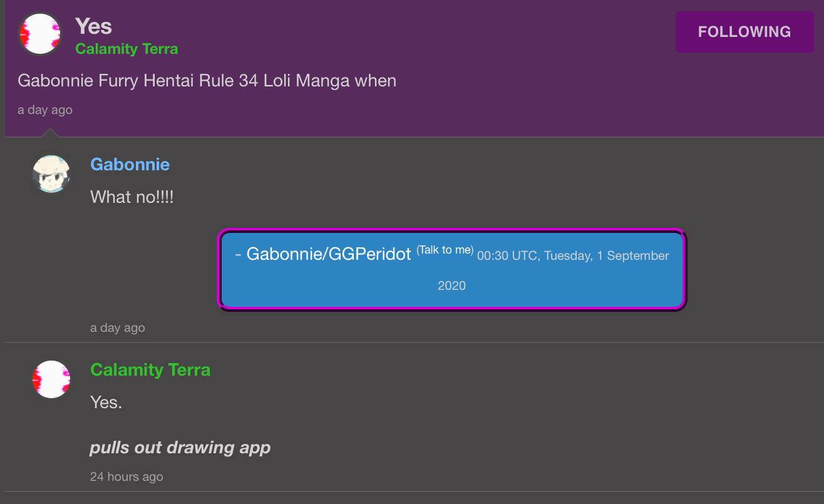This screenshot has height=504, width=824.
Task: Click Calamity Terra's avatar beside the reply
Action: pos(51,379)
